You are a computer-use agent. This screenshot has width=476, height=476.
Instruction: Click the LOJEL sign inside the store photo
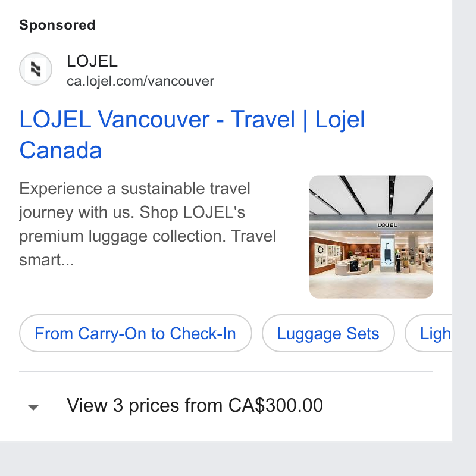point(387,225)
